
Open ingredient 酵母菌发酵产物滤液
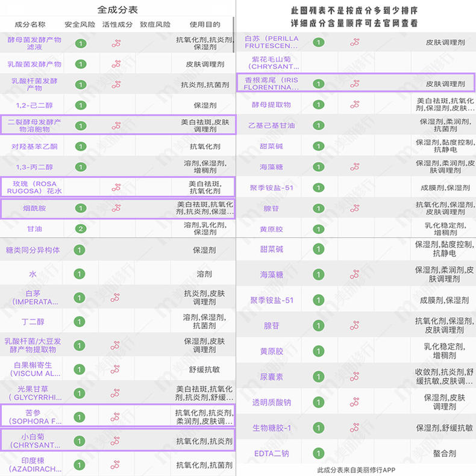34,43
